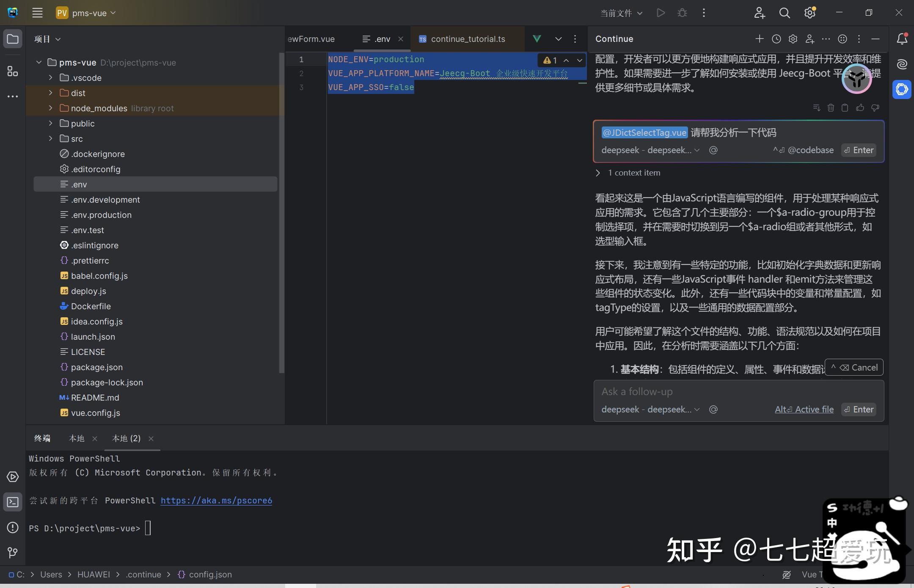
Task: Open pms-vue project dropdown in title bar
Action: click(89, 13)
